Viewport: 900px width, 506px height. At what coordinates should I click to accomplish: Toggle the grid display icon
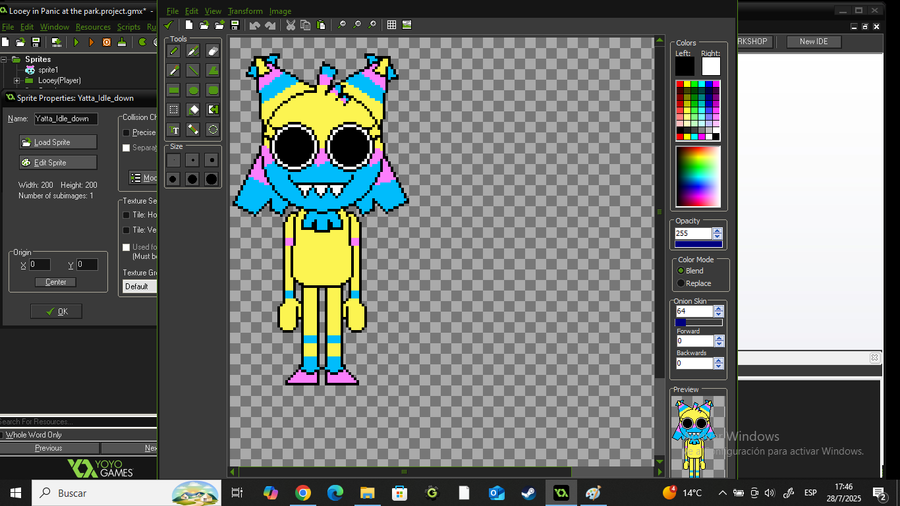click(391, 25)
